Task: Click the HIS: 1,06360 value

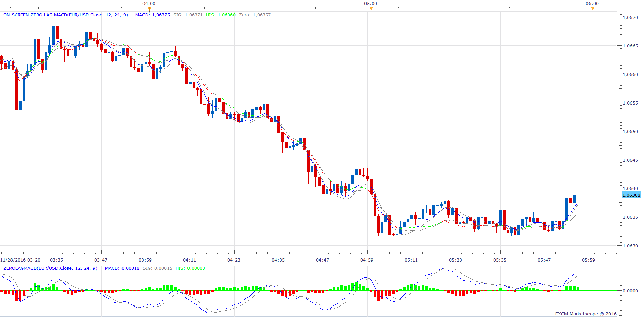Action: [x=221, y=15]
